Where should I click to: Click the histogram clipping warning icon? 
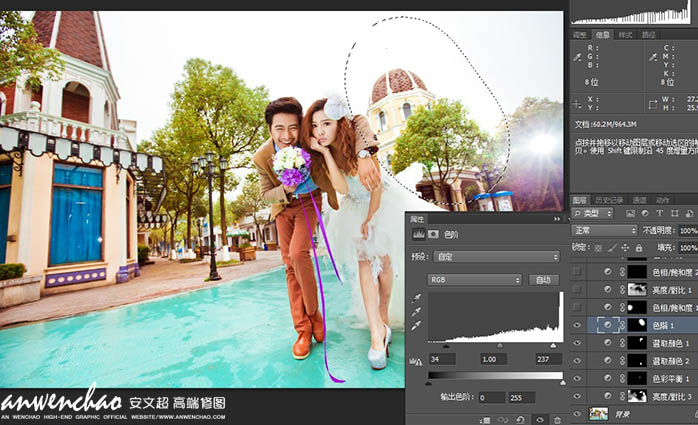point(415,361)
